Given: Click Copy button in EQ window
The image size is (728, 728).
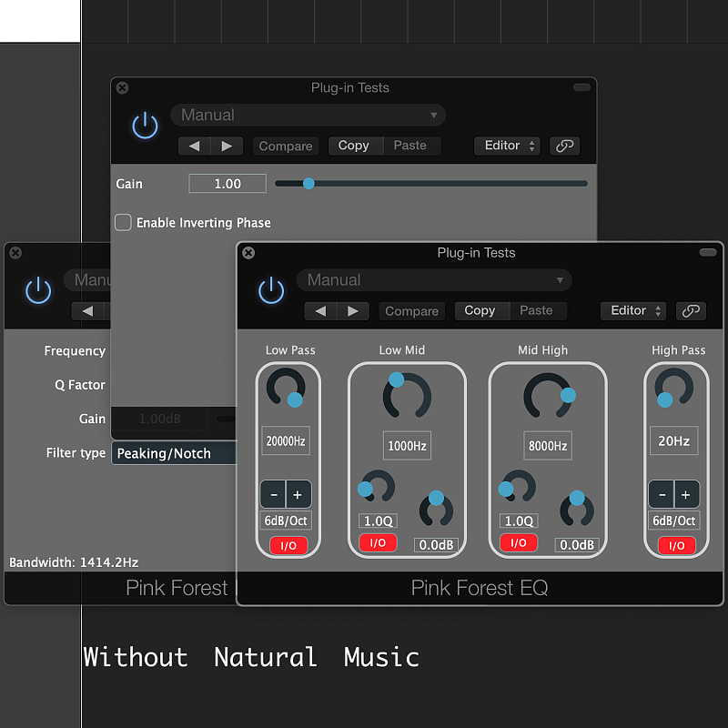Looking at the screenshot, I should click(x=482, y=310).
